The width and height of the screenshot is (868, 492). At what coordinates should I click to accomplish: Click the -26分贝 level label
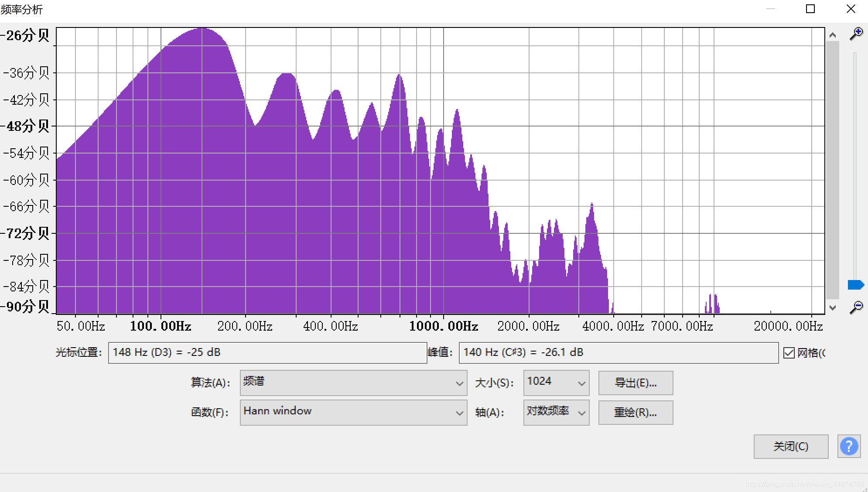click(25, 35)
